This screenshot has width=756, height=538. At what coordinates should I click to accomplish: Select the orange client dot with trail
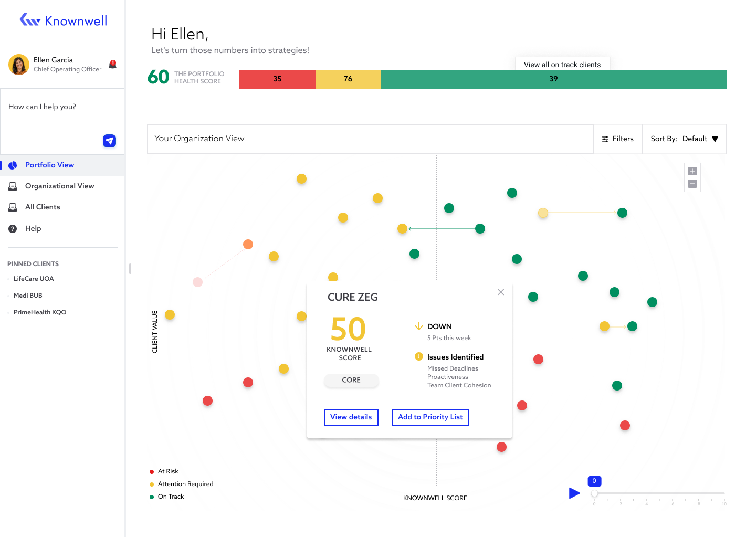click(x=248, y=244)
